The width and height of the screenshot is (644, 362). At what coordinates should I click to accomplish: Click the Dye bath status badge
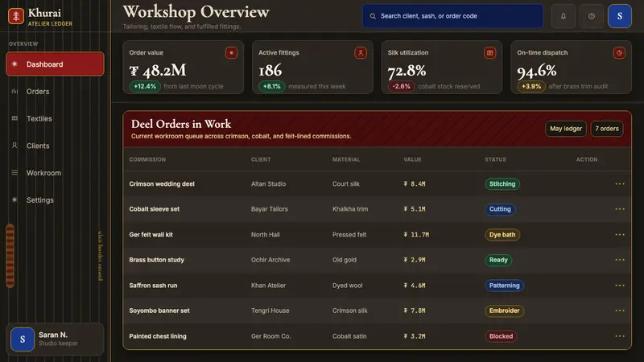pyautogui.click(x=502, y=234)
